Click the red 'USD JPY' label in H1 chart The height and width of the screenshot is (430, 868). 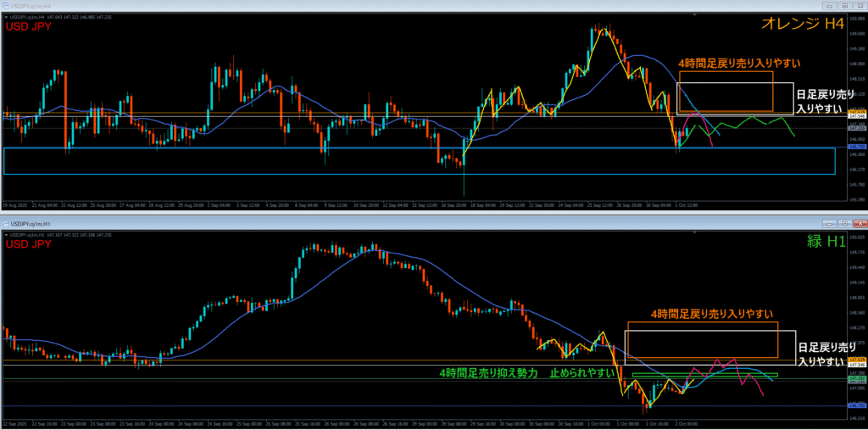tap(28, 243)
